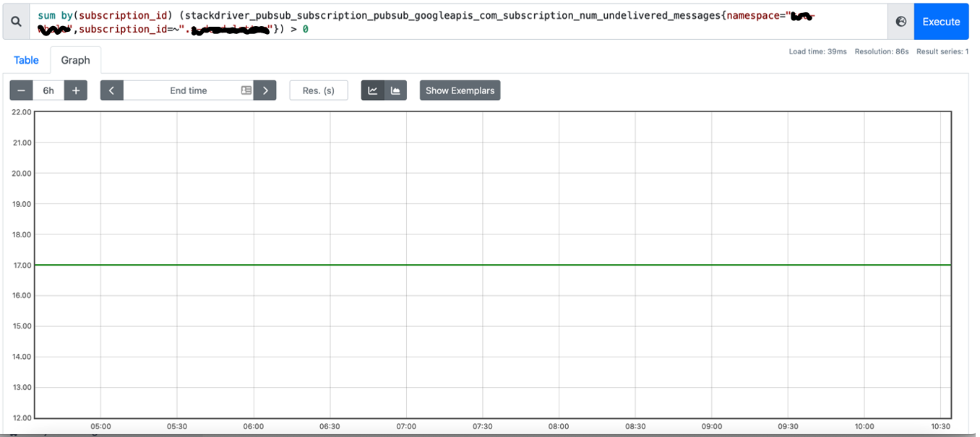
Task: Step back with the left time chevron
Action: click(x=112, y=90)
